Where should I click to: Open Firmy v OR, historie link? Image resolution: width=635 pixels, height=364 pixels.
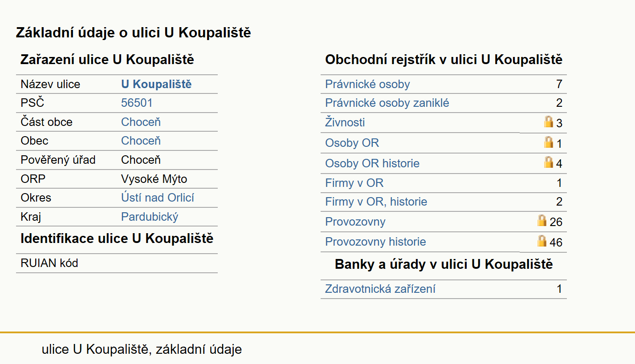pyautogui.click(x=376, y=202)
